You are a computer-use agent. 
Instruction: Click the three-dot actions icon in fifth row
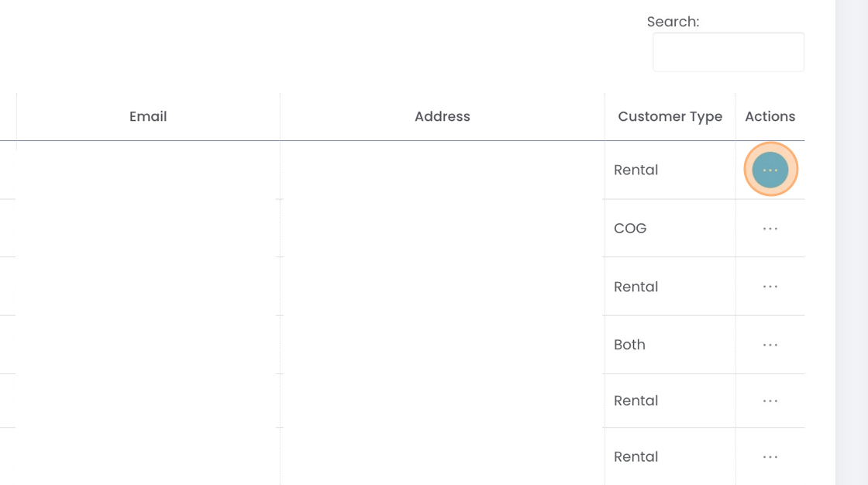770,401
